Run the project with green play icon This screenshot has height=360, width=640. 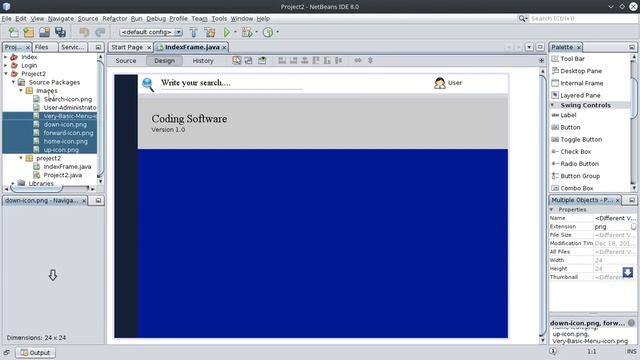[x=227, y=32]
